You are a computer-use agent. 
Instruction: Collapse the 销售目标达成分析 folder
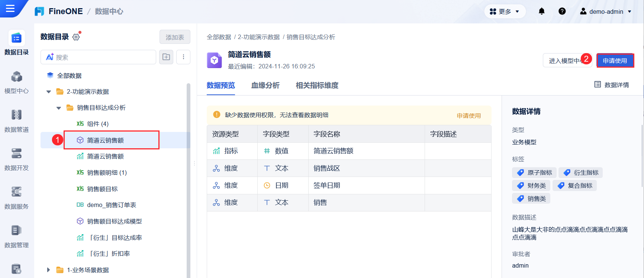[x=59, y=108]
